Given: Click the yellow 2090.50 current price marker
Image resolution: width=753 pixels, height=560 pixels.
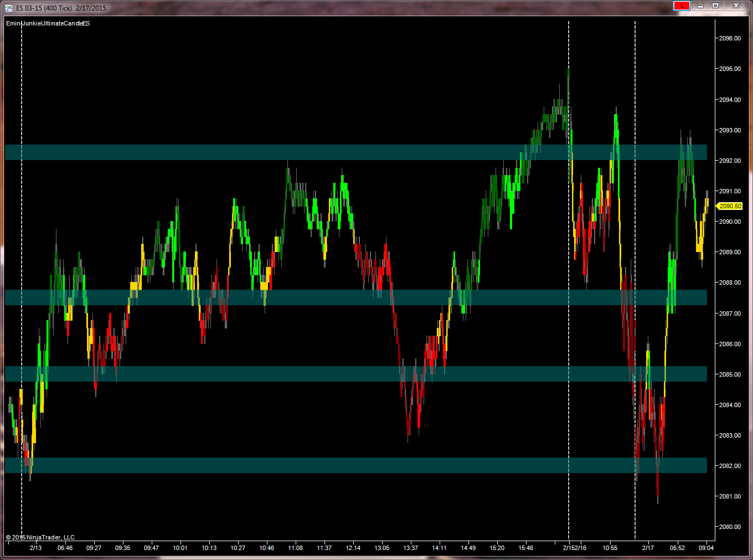Looking at the screenshot, I should 730,206.
